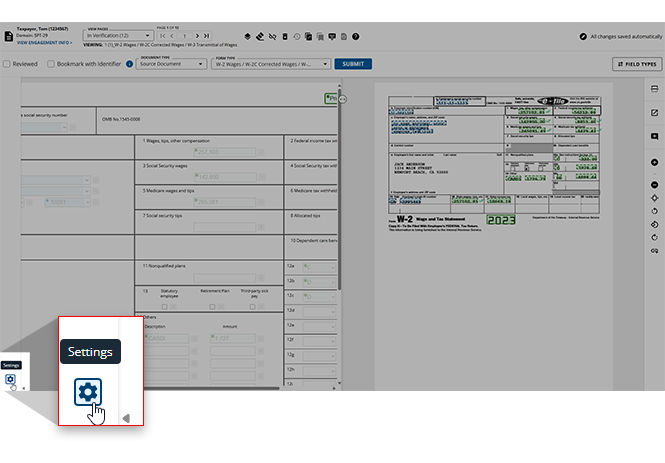The width and height of the screenshot is (665, 463).
Task: Open the FIELD TYPES button
Action: pyautogui.click(x=637, y=64)
